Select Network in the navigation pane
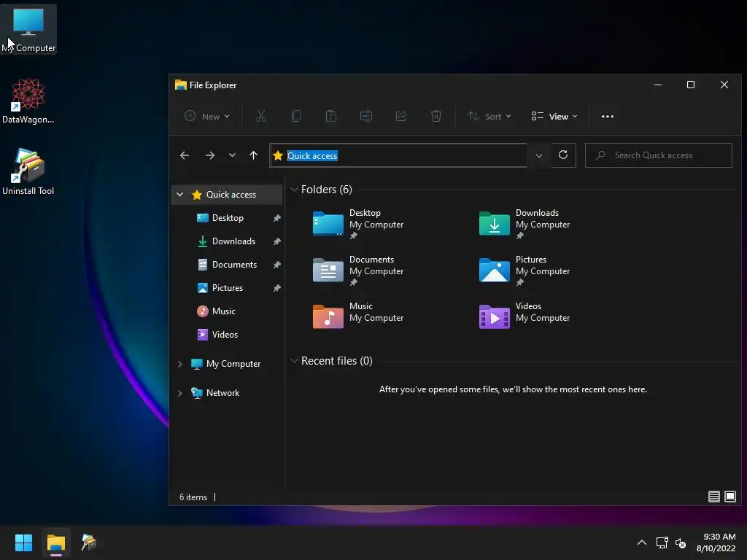Screen dimensions: 747x560 [x=223, y=393]
